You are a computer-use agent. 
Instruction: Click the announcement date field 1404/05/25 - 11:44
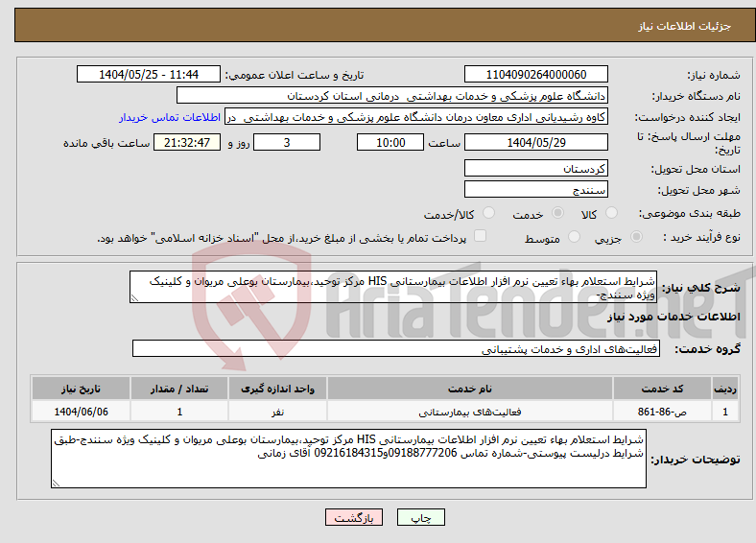point(149,74)
